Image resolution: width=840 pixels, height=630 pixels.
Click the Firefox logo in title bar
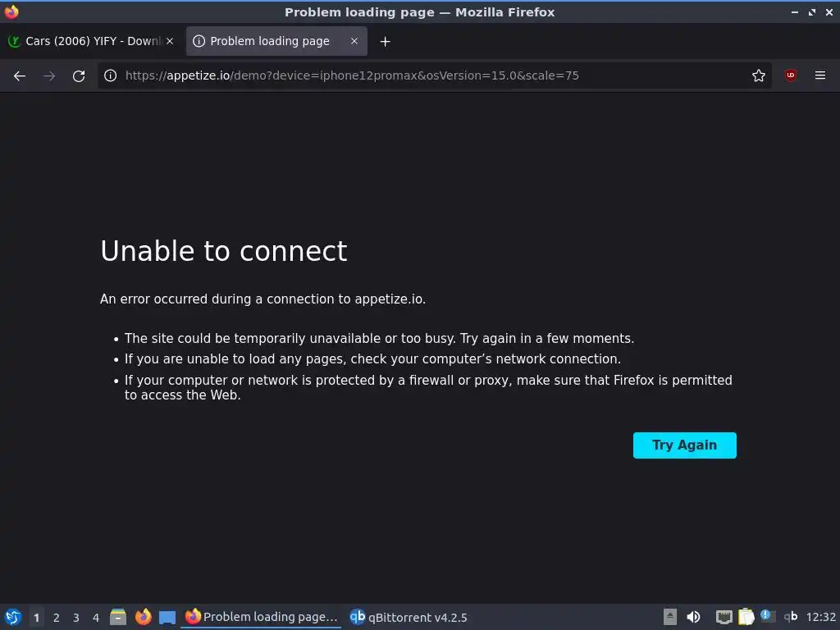tap(11, 11)
